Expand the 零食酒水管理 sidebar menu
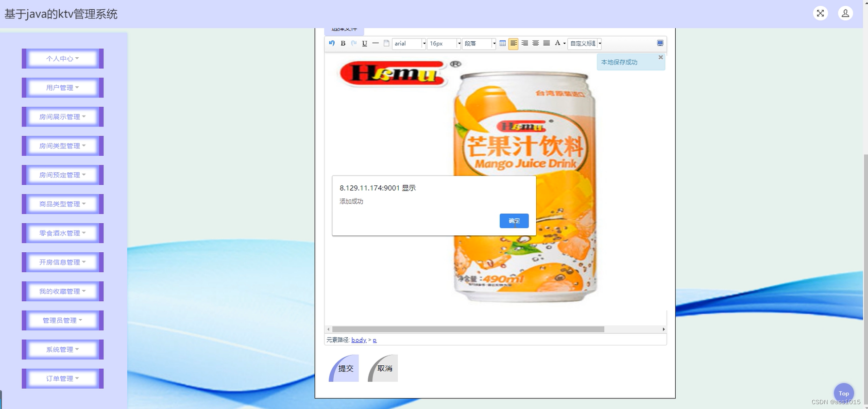 63,233
